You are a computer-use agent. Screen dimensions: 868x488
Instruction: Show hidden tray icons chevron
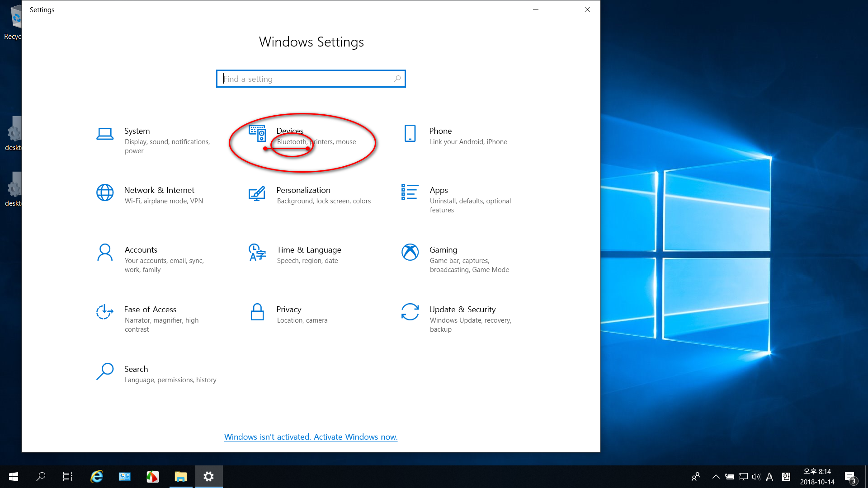[x=716, y=476]
